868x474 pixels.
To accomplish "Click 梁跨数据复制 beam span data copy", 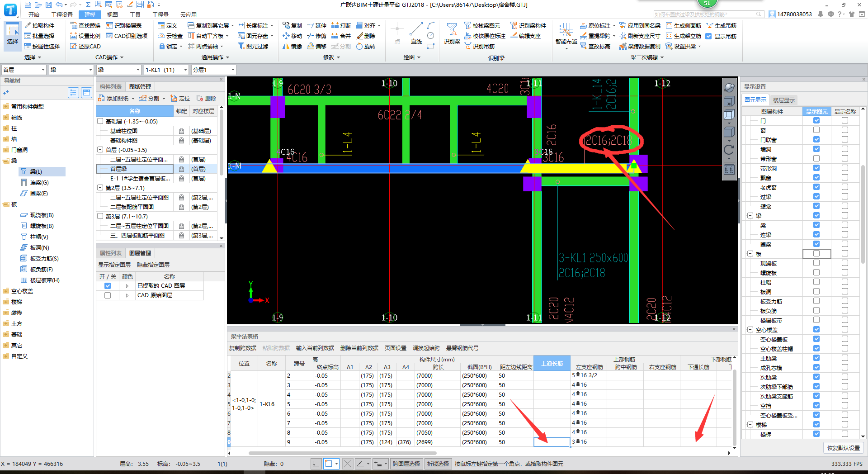I will click(640, 46).
